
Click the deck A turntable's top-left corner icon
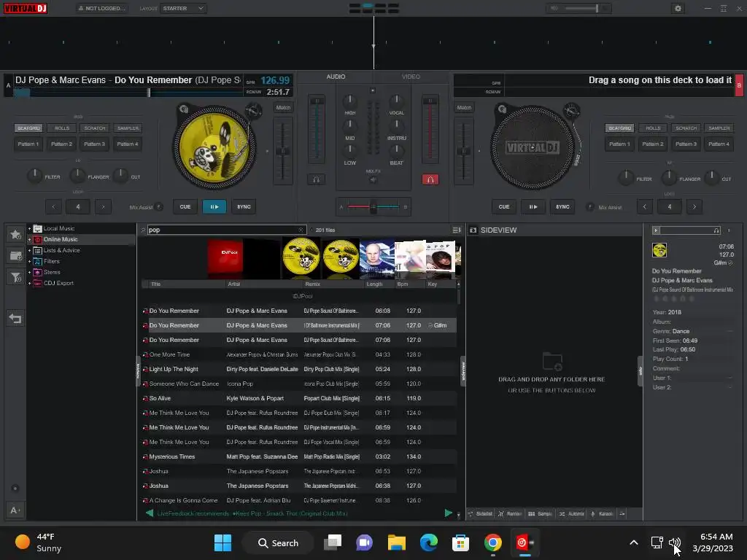coord(183,109)
